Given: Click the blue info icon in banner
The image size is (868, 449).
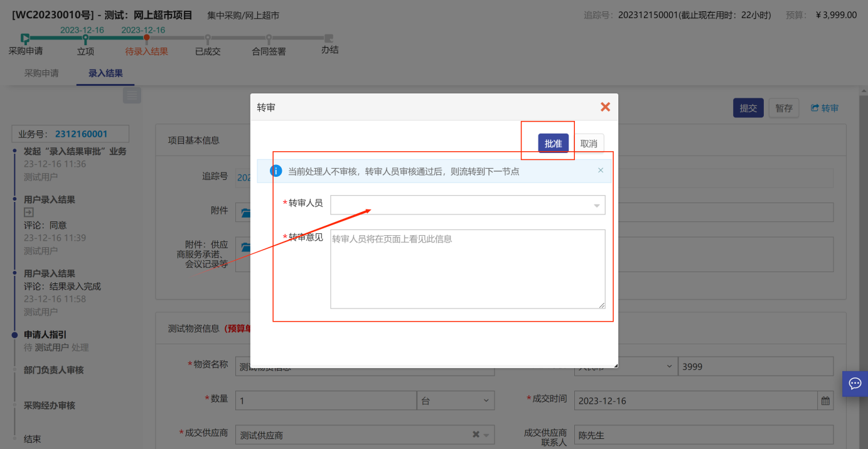Looking at the screenshot, I should tap(276, 171).
